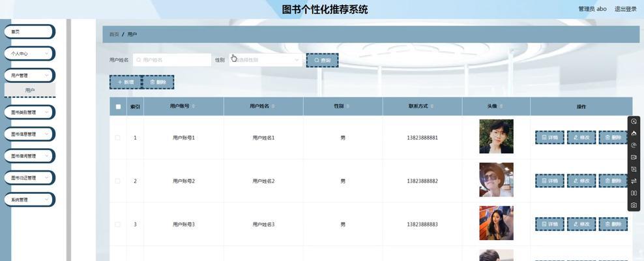644x261 pixels.
Task: Check the checkbox for row 用户账号3
Action: tap(118, 224)
